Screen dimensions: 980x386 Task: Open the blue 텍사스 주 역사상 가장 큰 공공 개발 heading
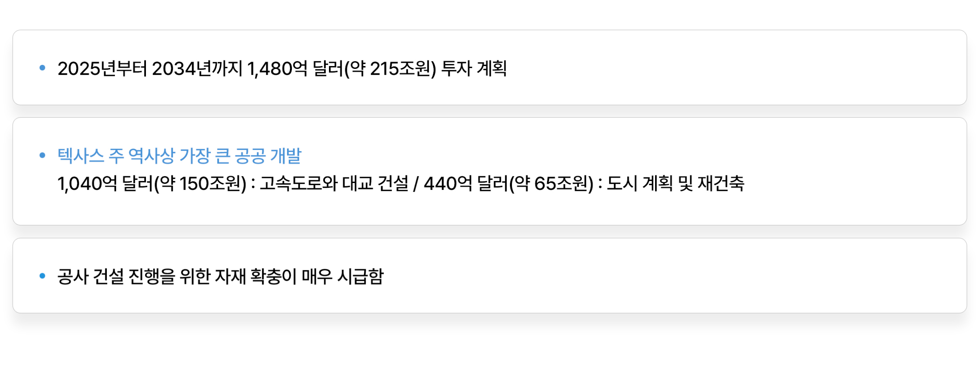pos(179,156)
